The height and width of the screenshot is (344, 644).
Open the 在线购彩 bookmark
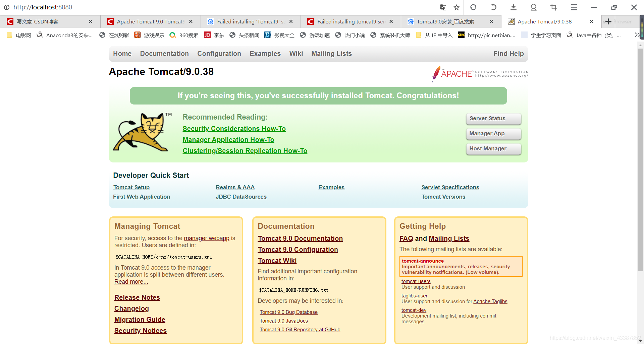tap(114, 35)
